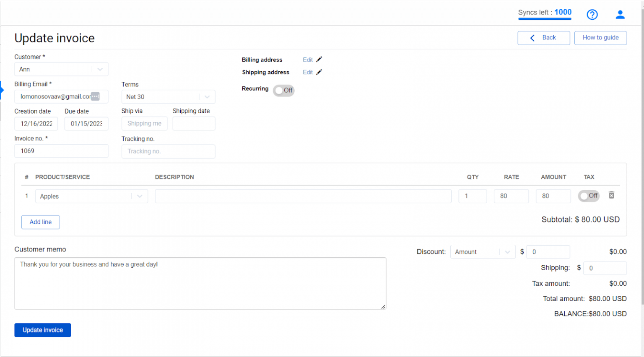Enable the Recurring toggle

283,91
